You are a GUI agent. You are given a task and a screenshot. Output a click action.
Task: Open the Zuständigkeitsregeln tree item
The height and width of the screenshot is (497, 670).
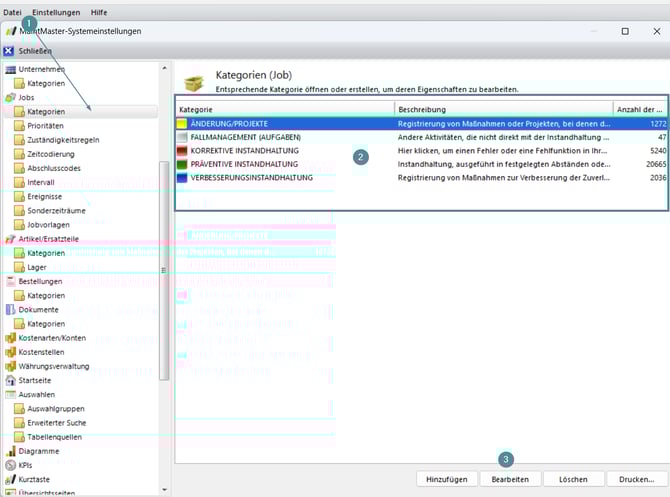64,140
